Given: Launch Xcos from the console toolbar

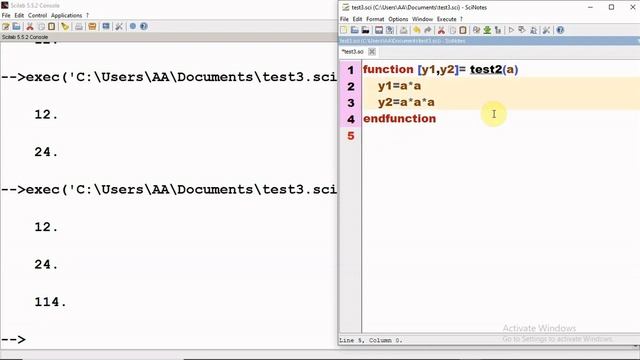Looking at the screenshot, I should 106,27.
